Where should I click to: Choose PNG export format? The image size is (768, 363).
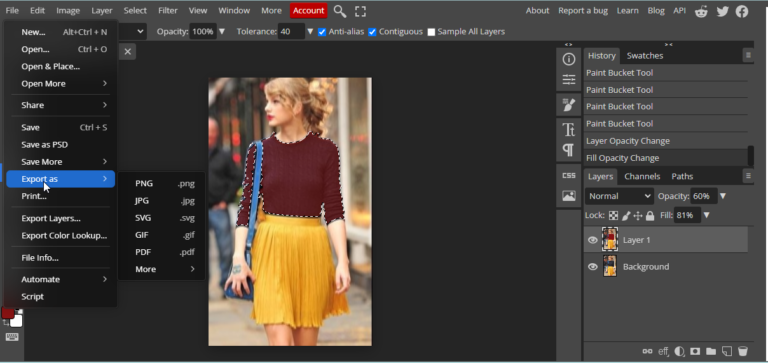click(162, 184)
